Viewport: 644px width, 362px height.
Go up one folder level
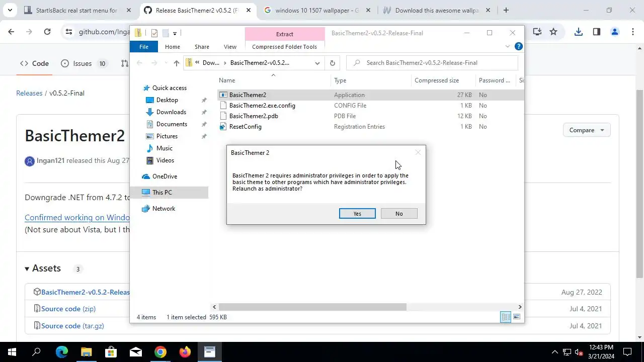point(176,63)
